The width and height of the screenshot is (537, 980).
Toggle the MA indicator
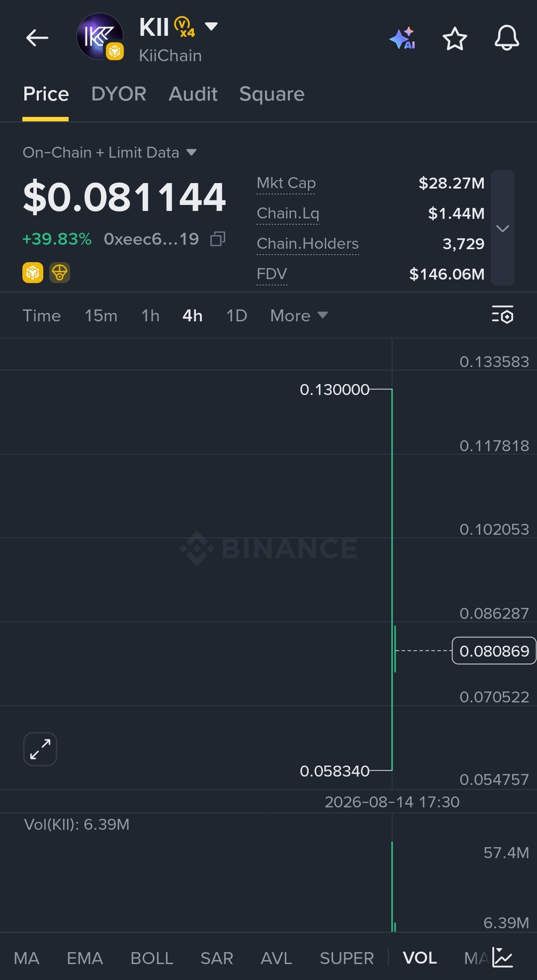[26, 958]
